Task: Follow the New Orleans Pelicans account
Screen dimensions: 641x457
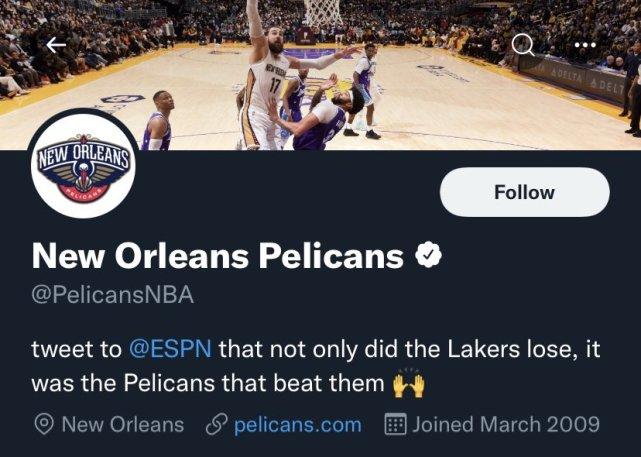Action: pos(524,192)
